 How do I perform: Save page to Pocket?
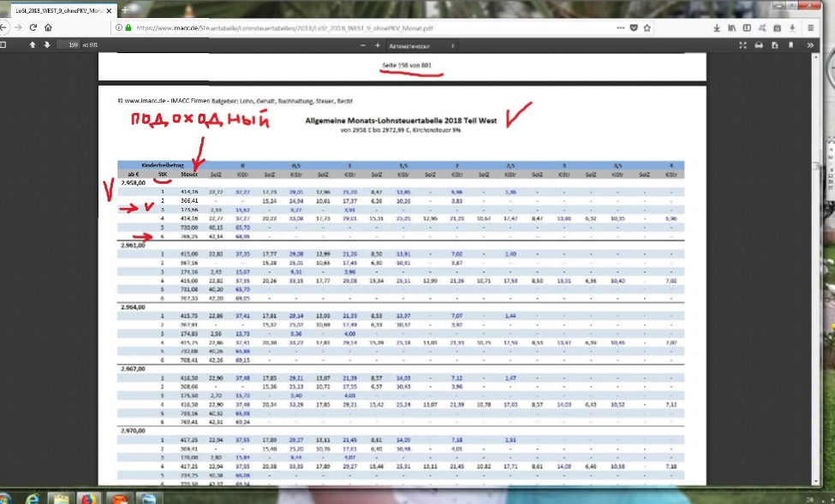[634, 27]
